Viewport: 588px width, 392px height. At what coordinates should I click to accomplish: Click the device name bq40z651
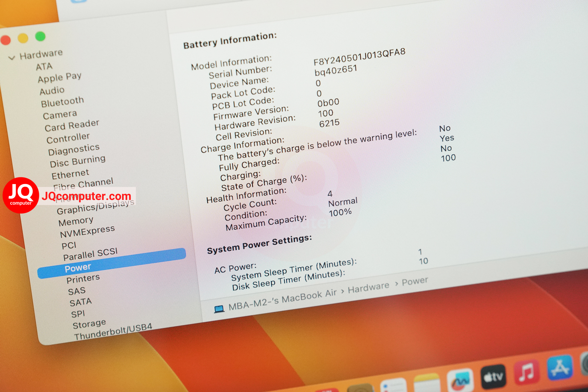(336, 71)
